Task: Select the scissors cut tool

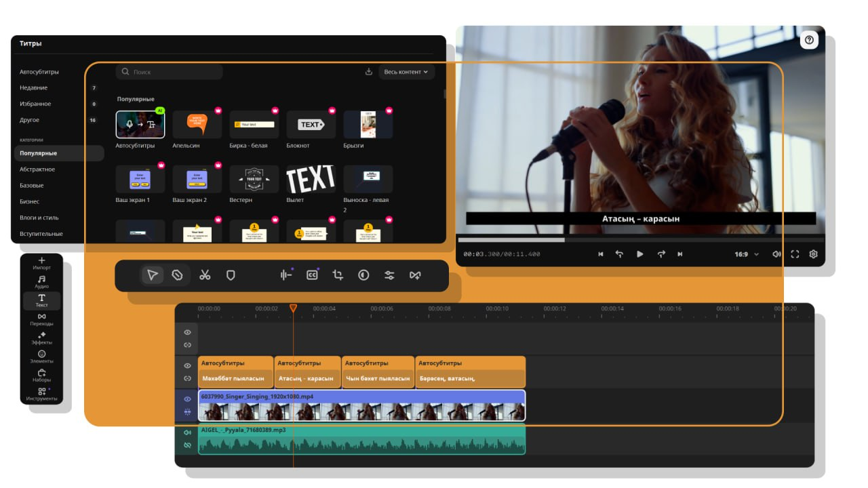Action: coord(205,275)
